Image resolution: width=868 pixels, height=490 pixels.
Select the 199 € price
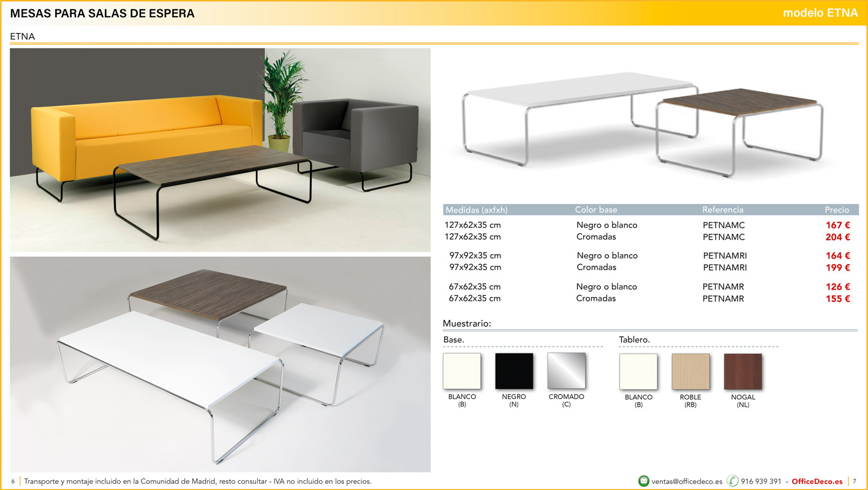click(x=838, y=268)
